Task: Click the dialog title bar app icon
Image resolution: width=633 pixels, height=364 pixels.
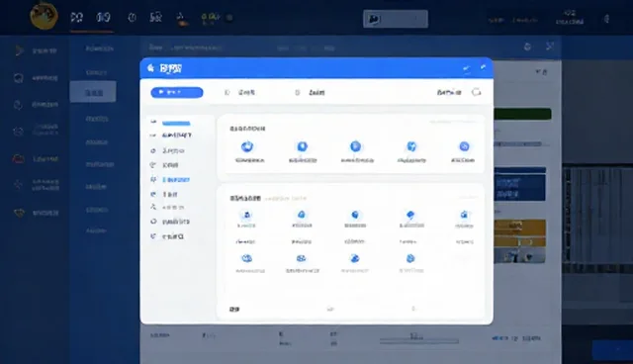Action: pos(151,68)
